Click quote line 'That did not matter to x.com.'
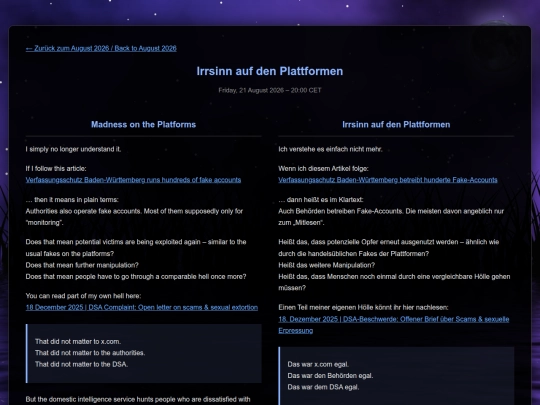The height and width of the screenshot is (405, 540). coord(78,341)
